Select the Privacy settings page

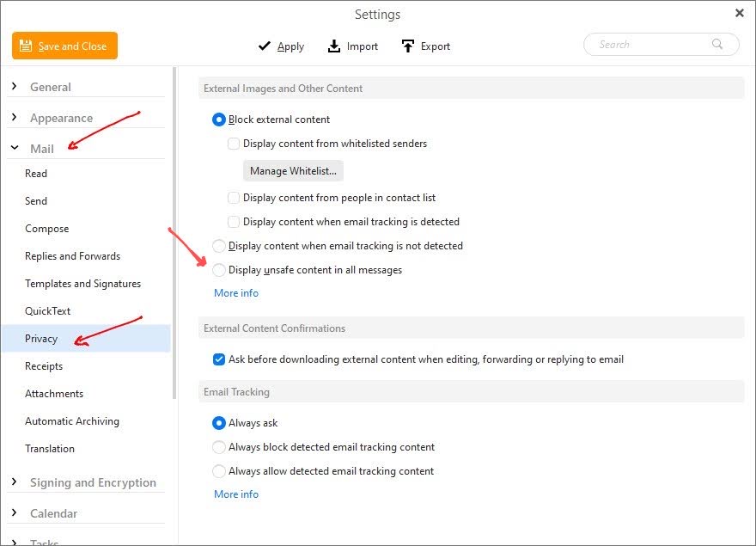coord(86,339)
